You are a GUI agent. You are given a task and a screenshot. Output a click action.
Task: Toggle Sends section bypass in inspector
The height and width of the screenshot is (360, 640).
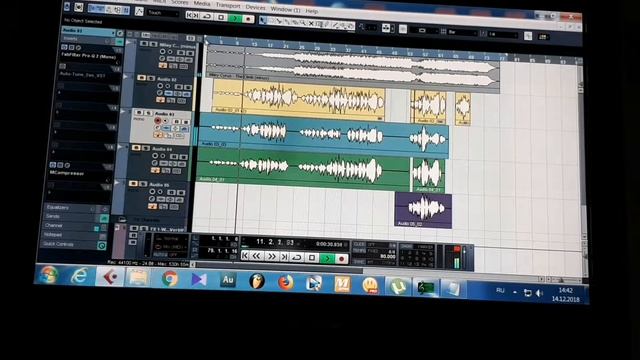click(x=104, y=218)
